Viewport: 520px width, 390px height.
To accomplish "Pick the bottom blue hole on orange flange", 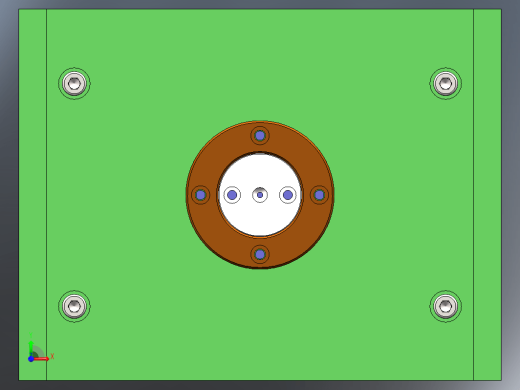I will [x=260, y=255].
